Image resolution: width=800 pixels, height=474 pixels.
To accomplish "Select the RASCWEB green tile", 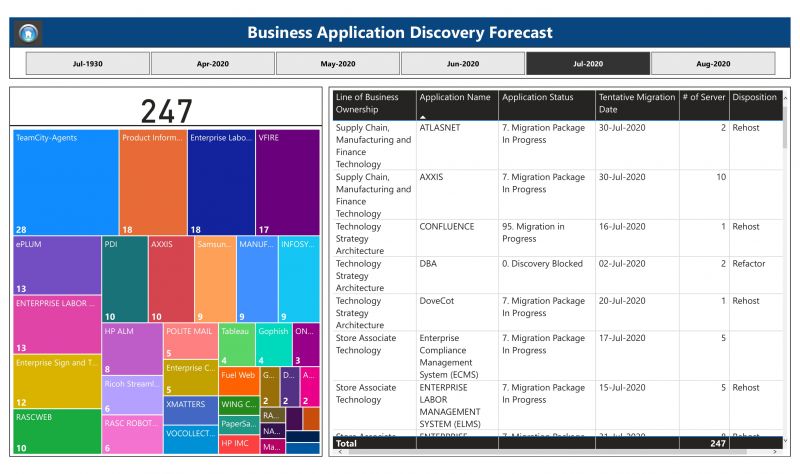I will click(x=57, y=432).
